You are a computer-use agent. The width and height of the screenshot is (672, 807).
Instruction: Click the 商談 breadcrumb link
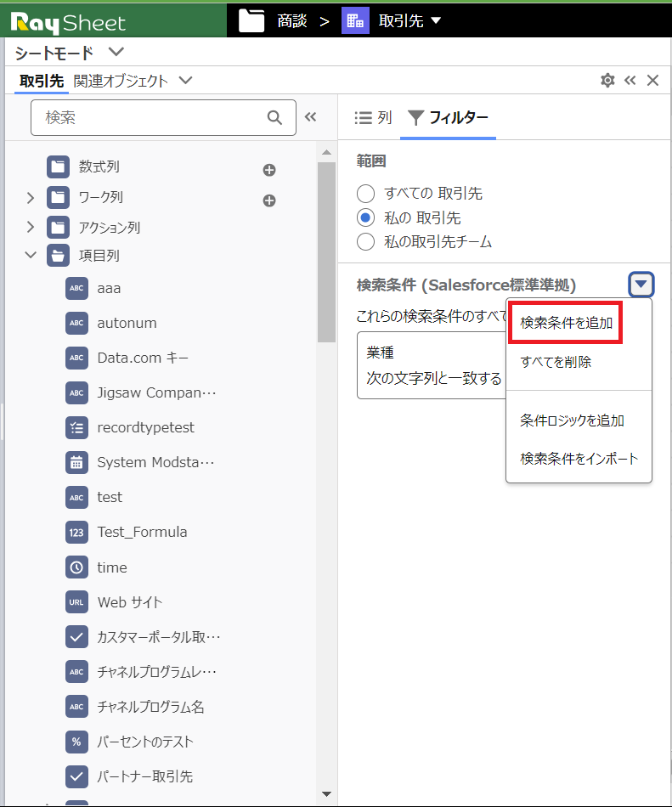pyautogui.click(x=291, y=21)
